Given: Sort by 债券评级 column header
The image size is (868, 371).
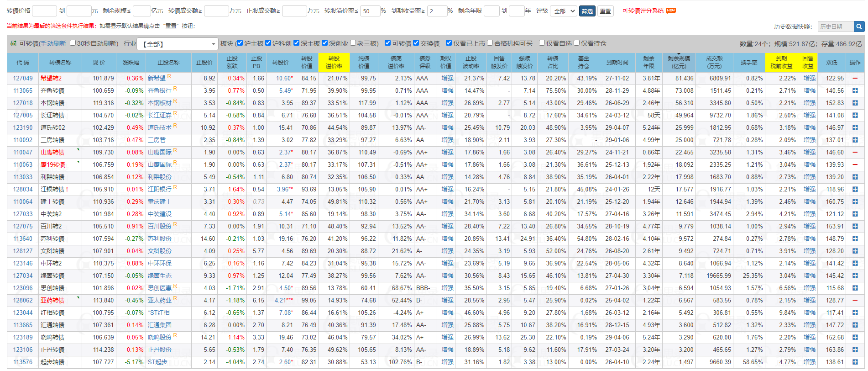Looking at the screenshot, I should [425, 62].
